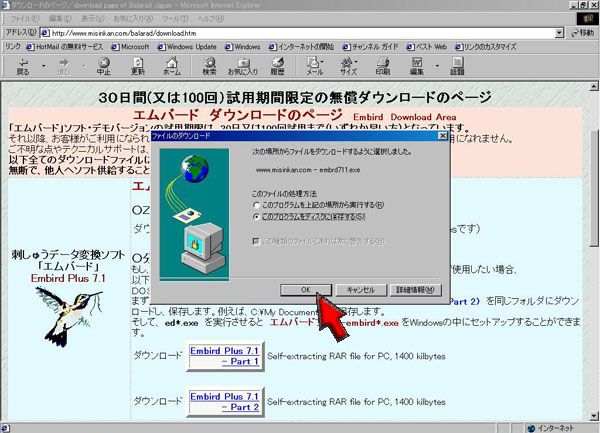Open the ベスト Web links bar shortcut
Screen dimensions: 600x433
coord(427,47)
